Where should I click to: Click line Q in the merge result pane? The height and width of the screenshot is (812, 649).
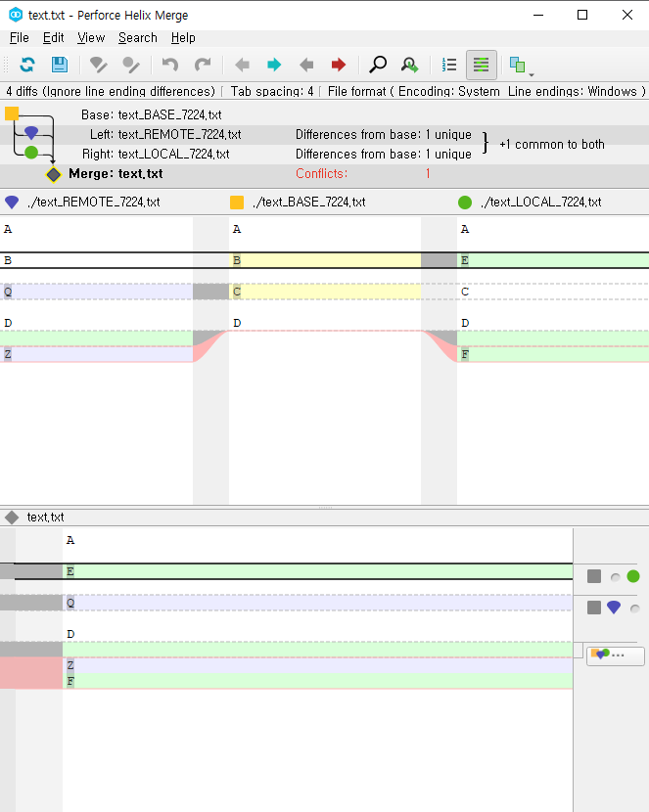[317, 603]
